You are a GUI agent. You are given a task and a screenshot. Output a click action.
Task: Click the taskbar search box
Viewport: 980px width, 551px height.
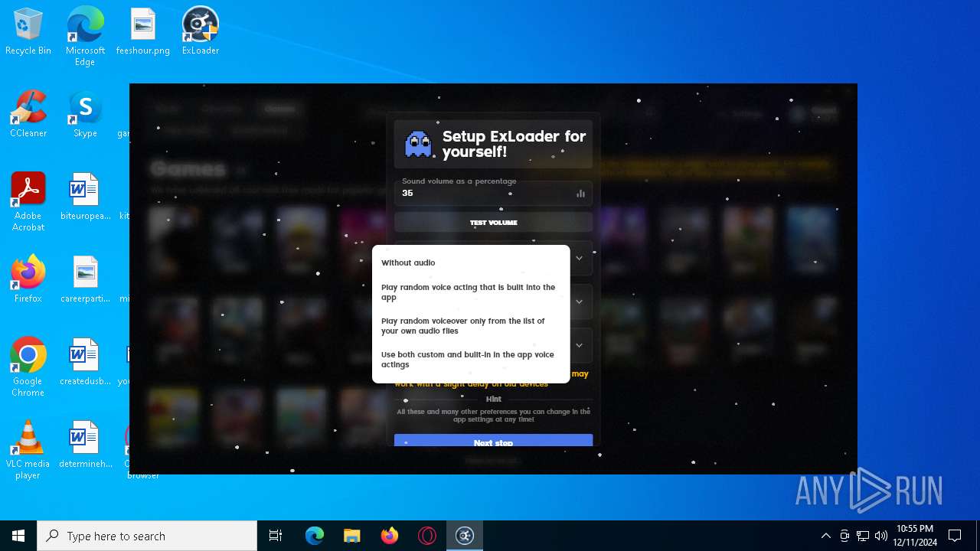pos(147,536)
